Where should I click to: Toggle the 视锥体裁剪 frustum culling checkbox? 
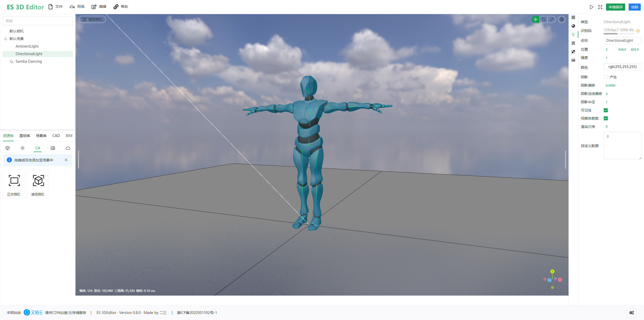606,118
